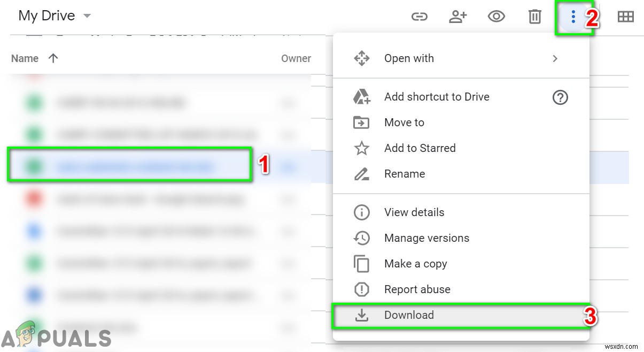Choose Move to from the menu

(404, 123)
